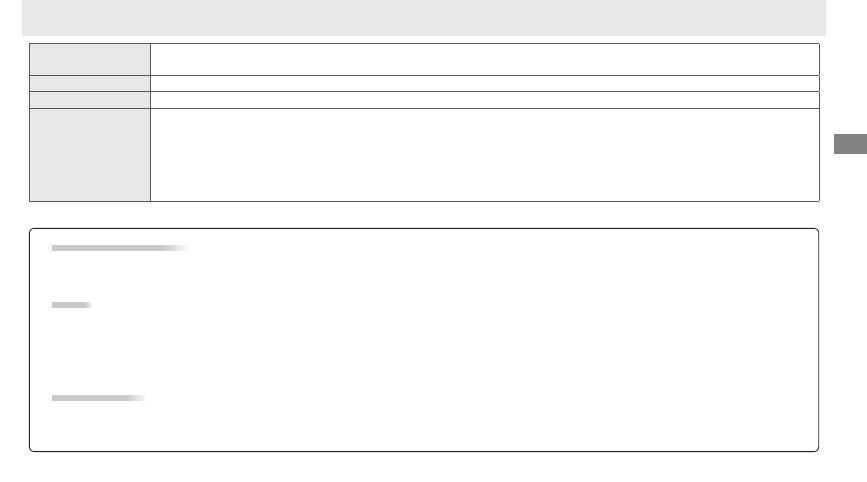Click the shortest gray heading bar in the box
867x482 pixels.
[x=71, y=305]
